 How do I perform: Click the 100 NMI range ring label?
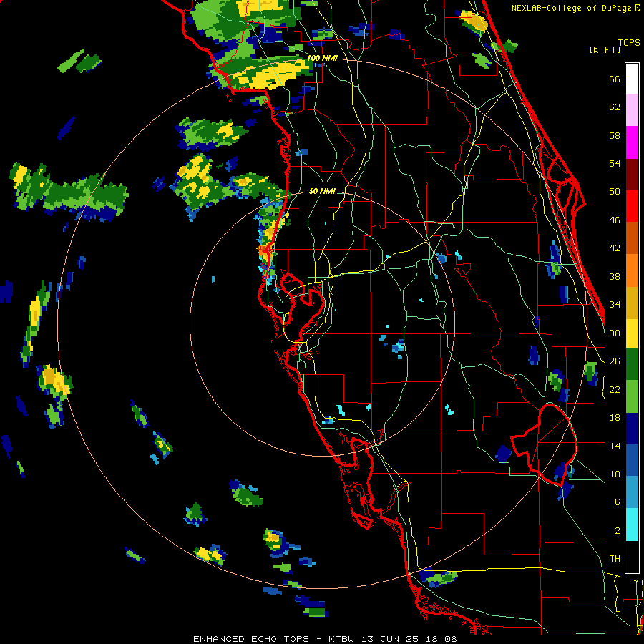coord(322,58)
